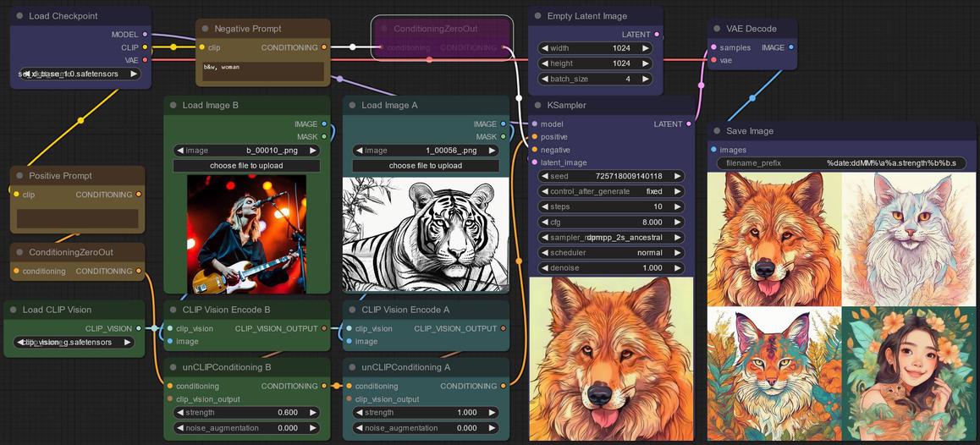
Task: Open the scheduler normal selector
Action: [x=611, y=252]
